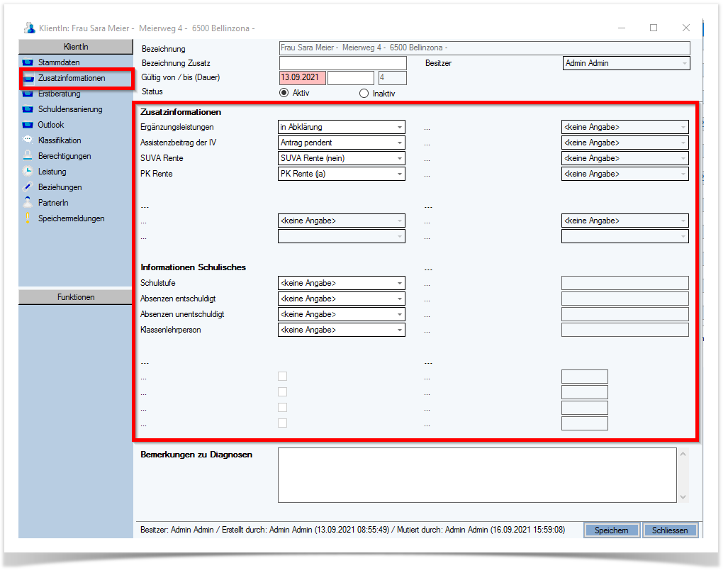
Task: Click the Bemerkungen scrollbar down arrow
Action: (x=683, y=497)
